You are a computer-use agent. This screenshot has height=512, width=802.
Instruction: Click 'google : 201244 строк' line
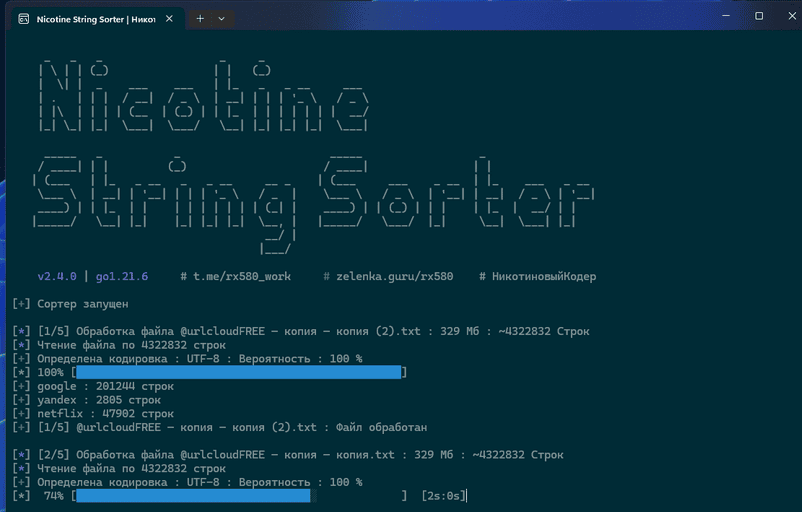click(x=93, y=386)
